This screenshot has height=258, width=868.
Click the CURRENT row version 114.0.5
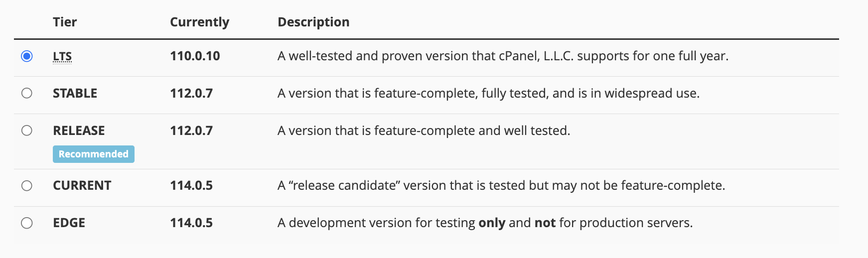pos(191,185)
